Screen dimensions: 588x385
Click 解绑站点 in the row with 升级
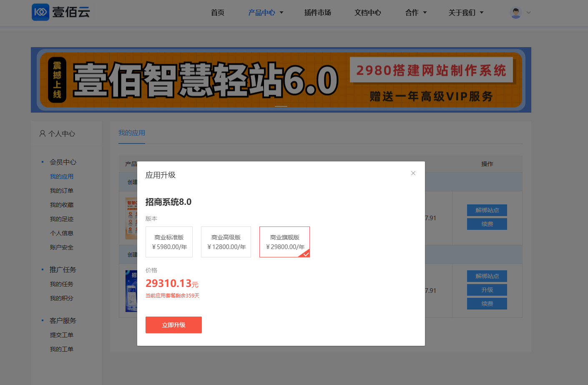click(x=487, y=276)
